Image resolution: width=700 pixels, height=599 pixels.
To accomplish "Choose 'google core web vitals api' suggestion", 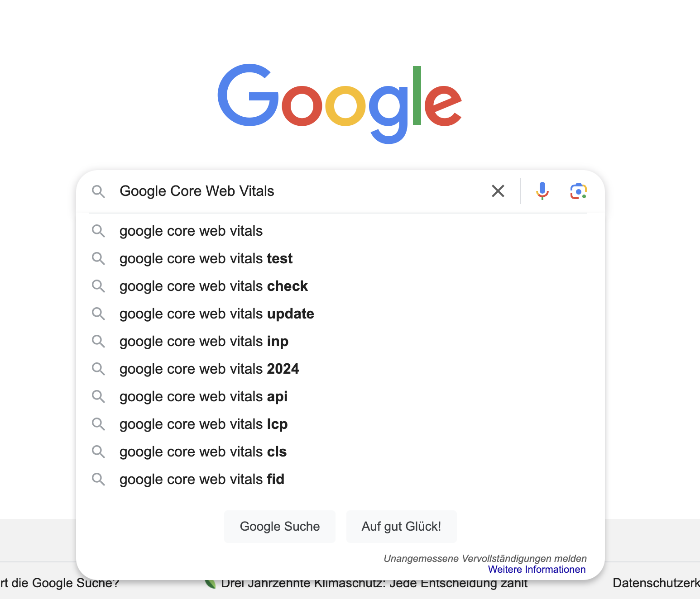I will (x=340, y=396).
